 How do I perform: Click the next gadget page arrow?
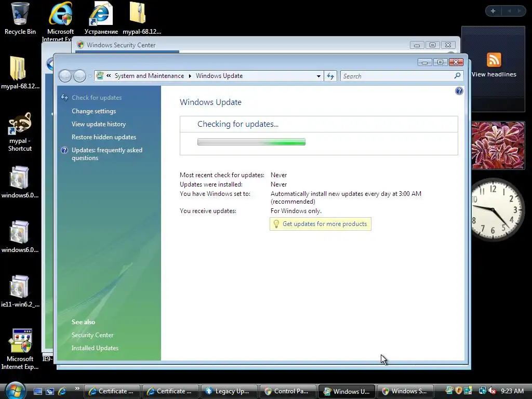[x=519, y=11]
